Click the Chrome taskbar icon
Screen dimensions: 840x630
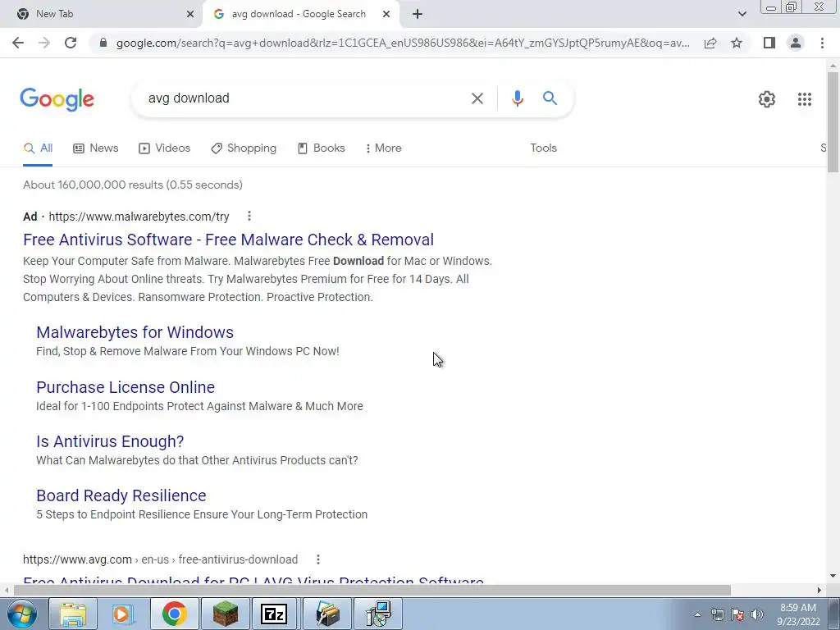coord(174,614)
